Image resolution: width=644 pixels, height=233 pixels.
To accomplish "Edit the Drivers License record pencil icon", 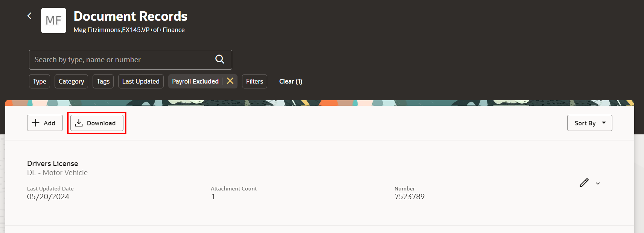I will (x=584, y=183).
